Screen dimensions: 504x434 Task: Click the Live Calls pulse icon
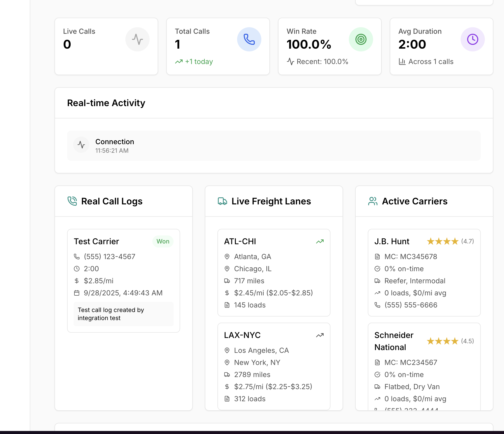coord(137,39)
